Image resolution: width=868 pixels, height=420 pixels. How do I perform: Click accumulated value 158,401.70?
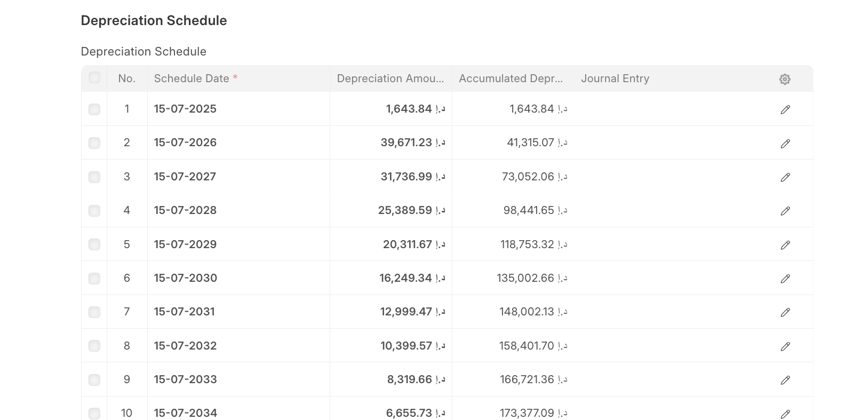(x=513, y=345)
